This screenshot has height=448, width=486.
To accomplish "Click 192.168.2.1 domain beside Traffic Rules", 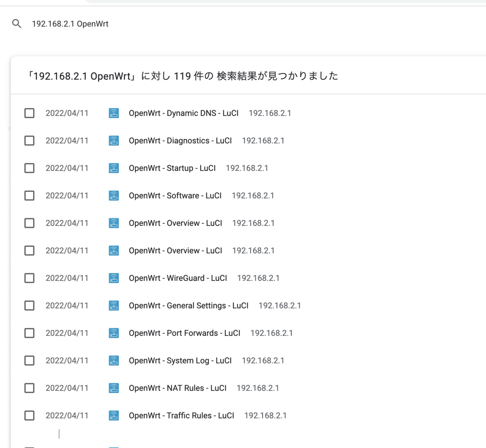I will click(x=266, y=416).
